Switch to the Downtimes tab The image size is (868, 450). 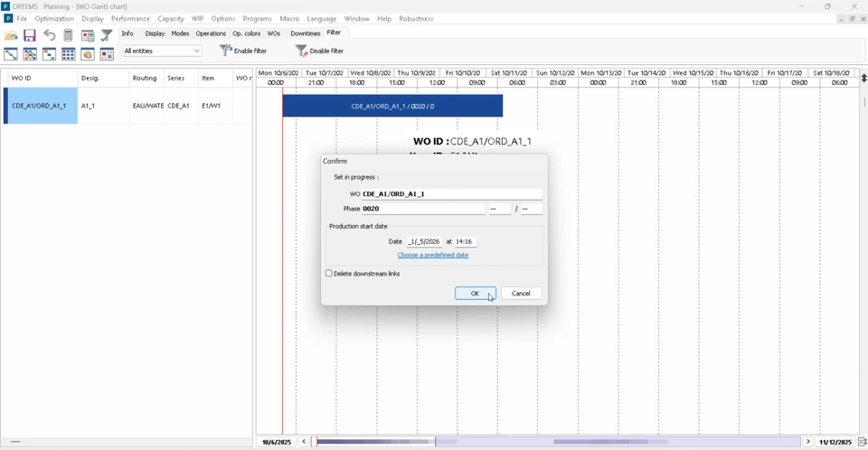point(306,33)
